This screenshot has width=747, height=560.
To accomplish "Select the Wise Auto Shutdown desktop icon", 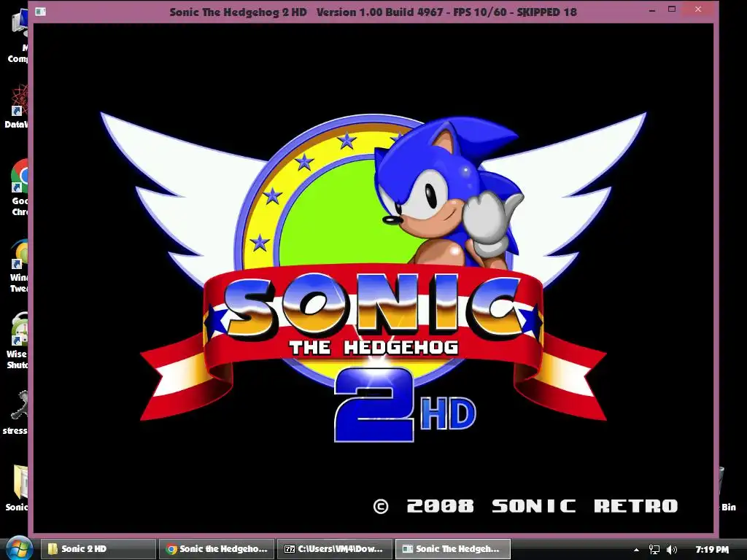I will [18, 341].
